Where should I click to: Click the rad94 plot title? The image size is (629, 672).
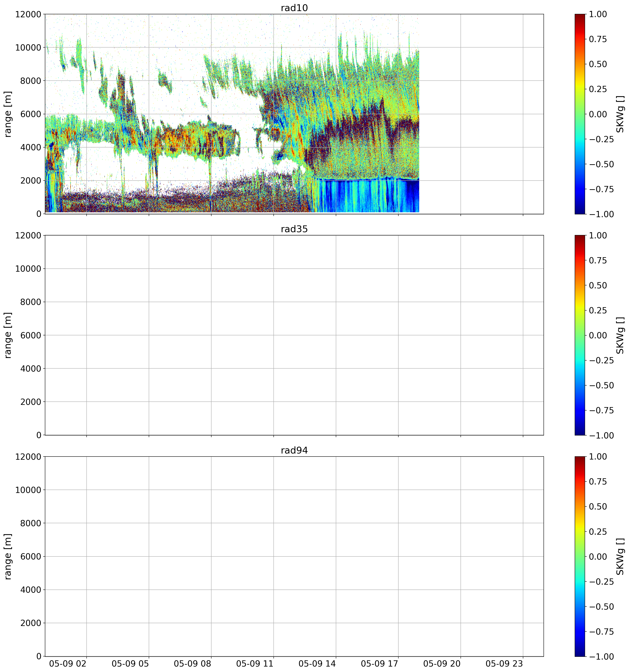[294, 451]
